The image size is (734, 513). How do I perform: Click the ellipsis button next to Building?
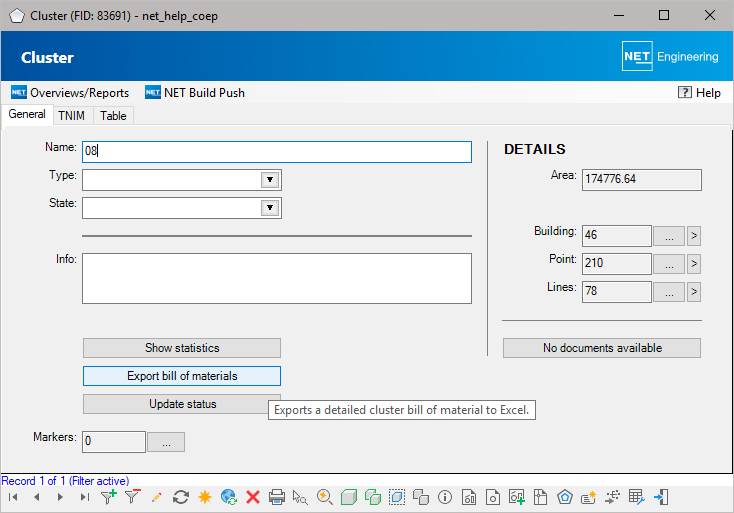coord(669,236)
